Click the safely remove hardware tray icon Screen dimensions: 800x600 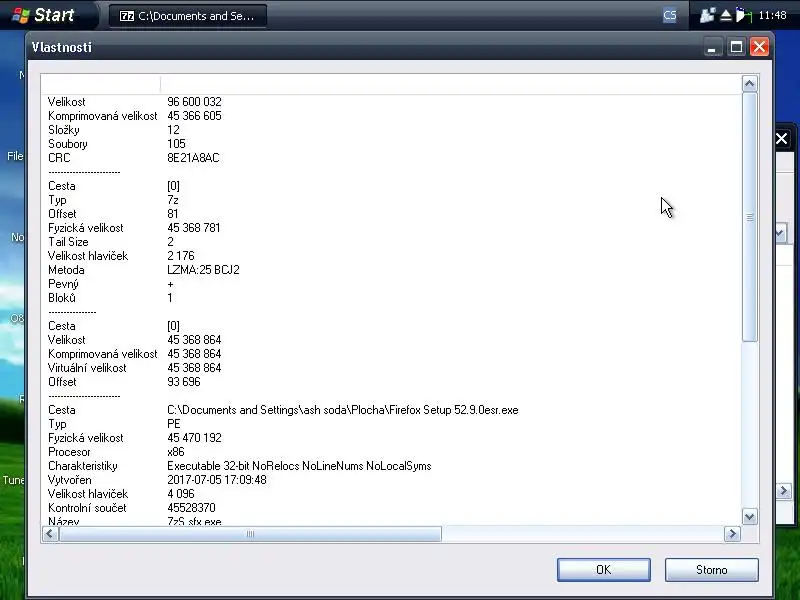[725, 15]
